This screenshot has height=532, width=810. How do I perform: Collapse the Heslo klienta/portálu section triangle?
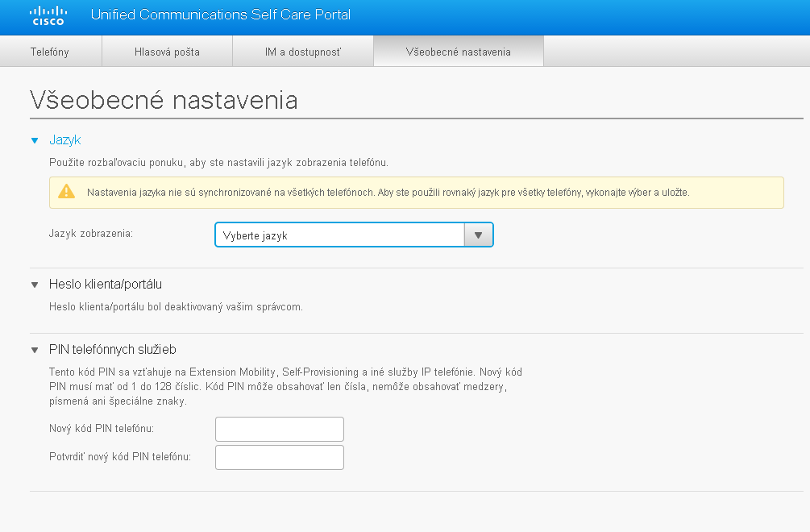coord(35,285)
